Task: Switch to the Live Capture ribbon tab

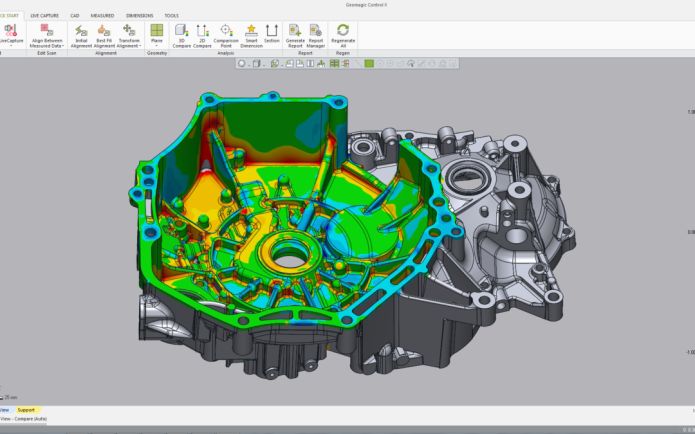Action: click(44, 16)
